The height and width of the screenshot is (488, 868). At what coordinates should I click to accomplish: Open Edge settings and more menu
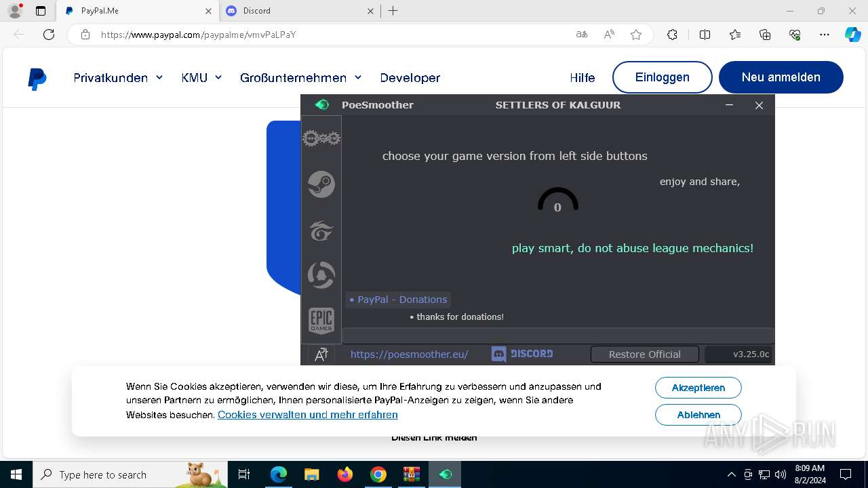click(825, 35)
